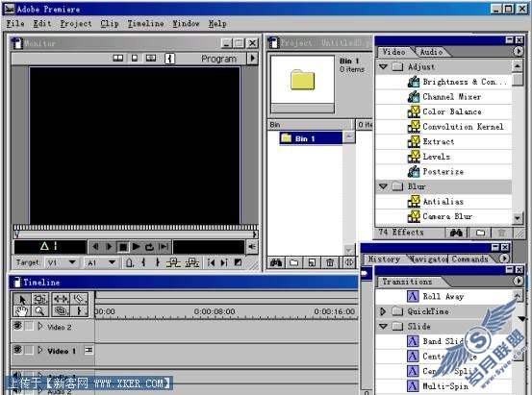Toggle visibility eye for Video 1 track

pos(17,349)
